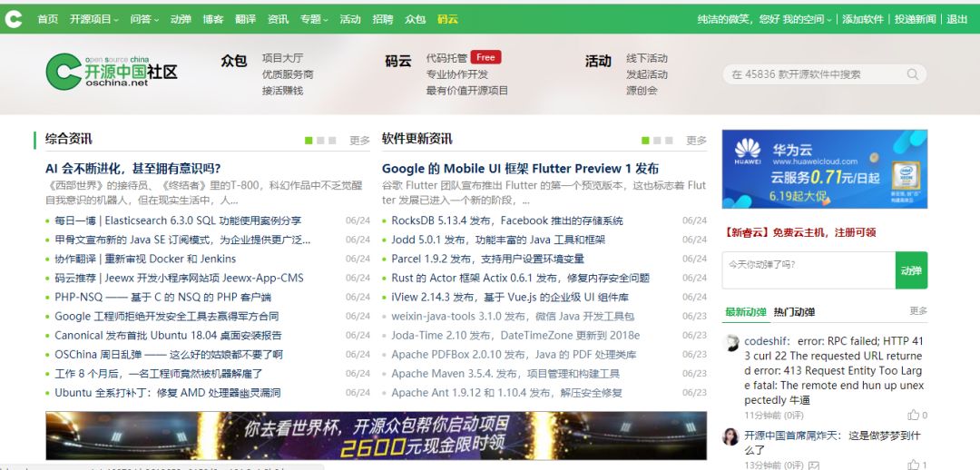This screenshot has height=470, width=980.
Task: Open the 首页 nav item
Action: pos(47,19)
